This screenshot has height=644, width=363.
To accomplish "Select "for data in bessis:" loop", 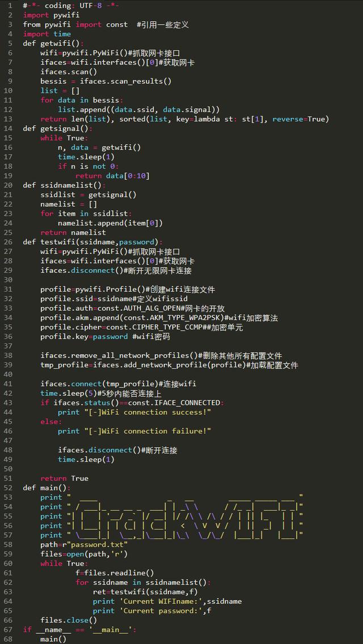I will 82,100.
